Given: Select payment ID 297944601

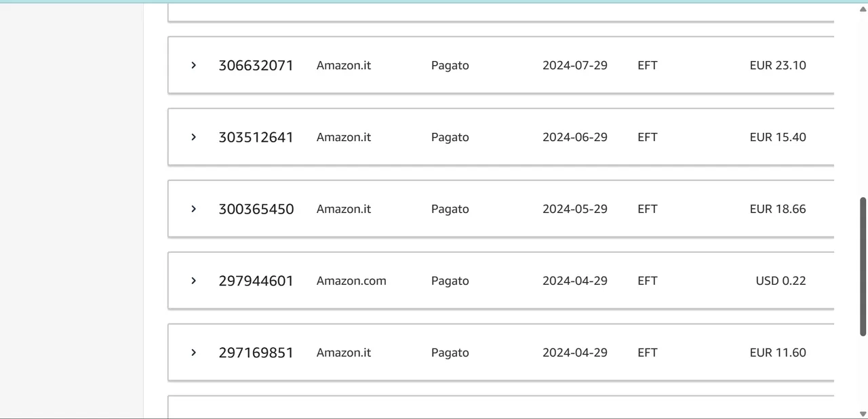Looking at the screenshot, I should (x=256, y=281).
